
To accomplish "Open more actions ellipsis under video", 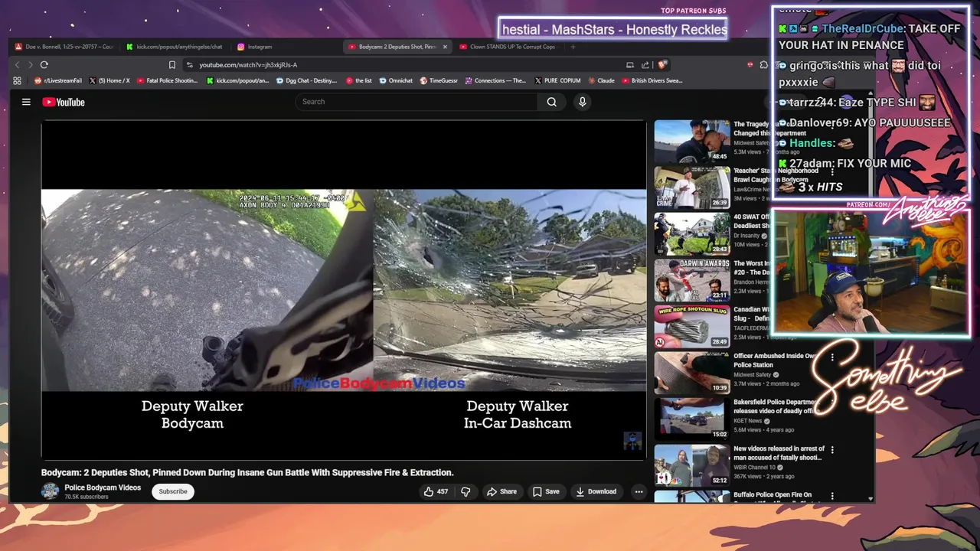I will point(639,491).
